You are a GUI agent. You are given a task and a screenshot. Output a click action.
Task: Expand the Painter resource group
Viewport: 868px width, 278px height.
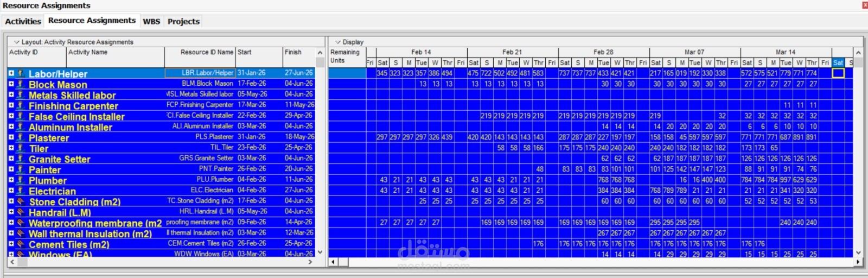click(11, 169)
